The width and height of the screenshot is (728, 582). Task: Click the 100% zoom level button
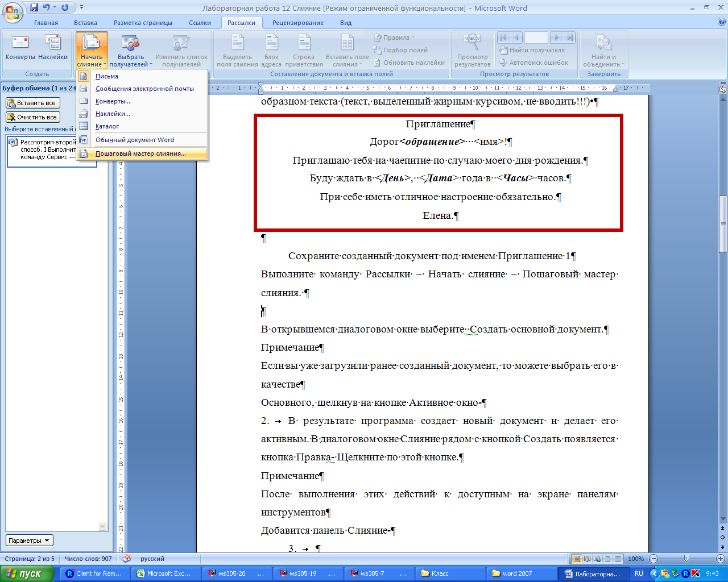636,559
